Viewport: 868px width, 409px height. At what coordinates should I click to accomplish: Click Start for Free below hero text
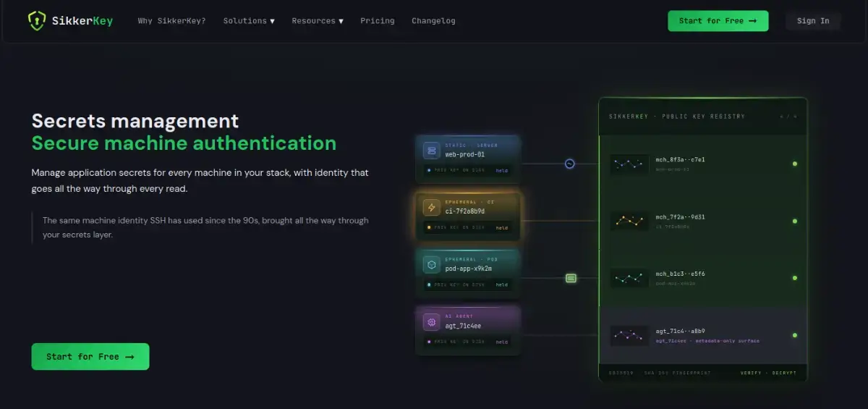point(90,357)
